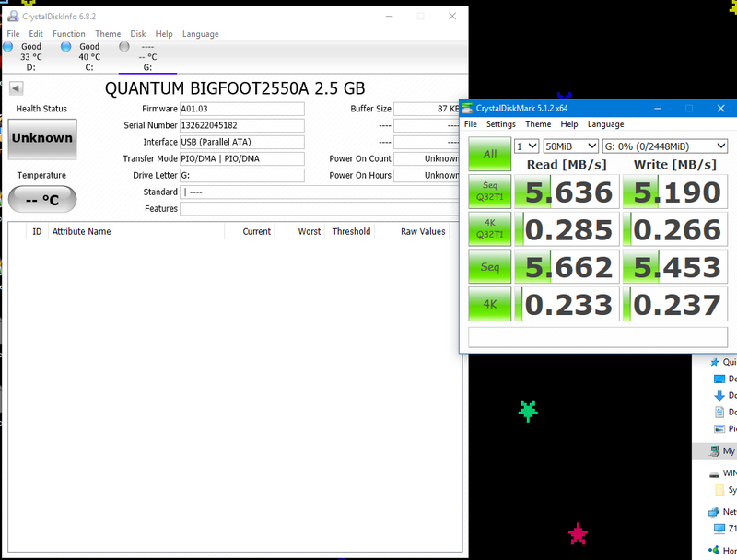This screenshot has height=560, width=737.
Task: Click the Downloads arrow icon in Explorer sidebar
Action: [719, 395]
